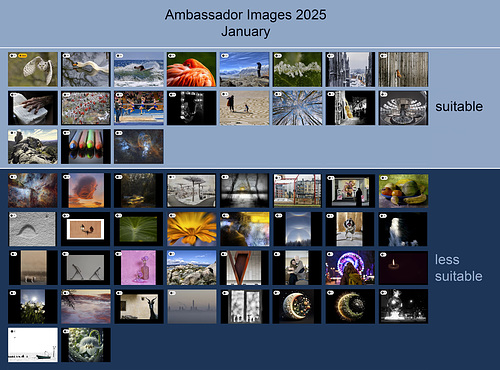
Task: Open the grey sand arc photo
Action: [33, 229]
